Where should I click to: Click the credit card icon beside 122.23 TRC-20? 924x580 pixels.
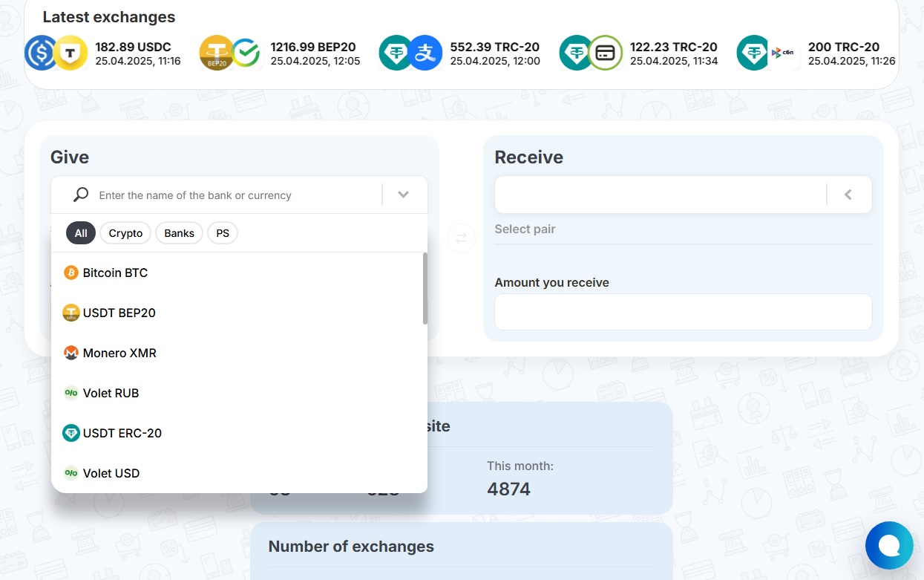(606, 53)
